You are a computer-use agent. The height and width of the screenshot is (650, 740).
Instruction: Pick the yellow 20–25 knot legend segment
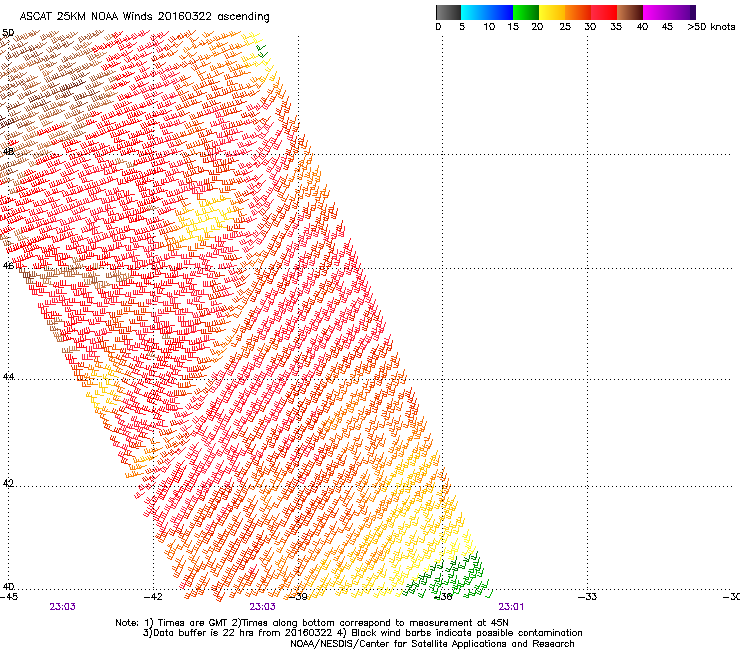[552, 12]
